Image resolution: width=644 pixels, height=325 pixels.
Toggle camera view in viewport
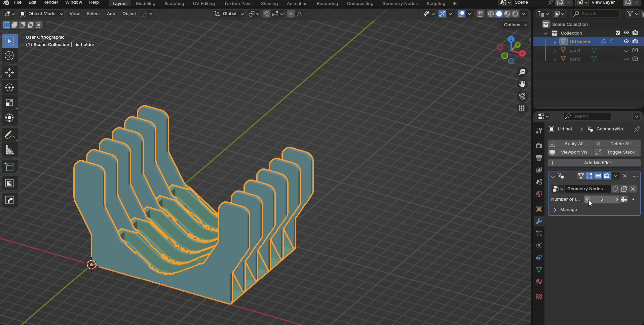click(522, 96)
